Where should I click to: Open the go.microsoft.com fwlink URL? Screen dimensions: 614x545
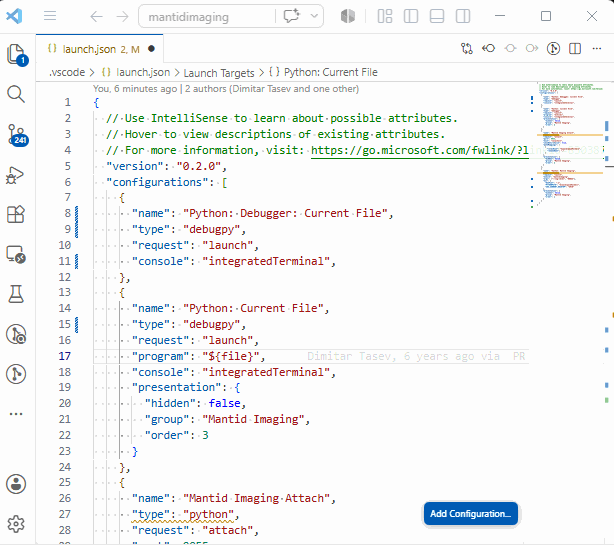[420, 150]
